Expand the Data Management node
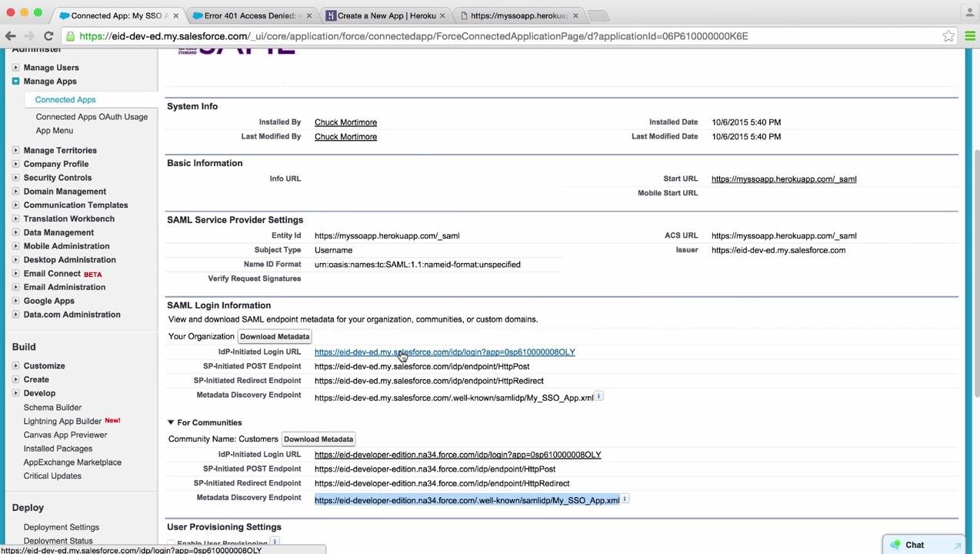980x554 pixels. pos(15,232)
